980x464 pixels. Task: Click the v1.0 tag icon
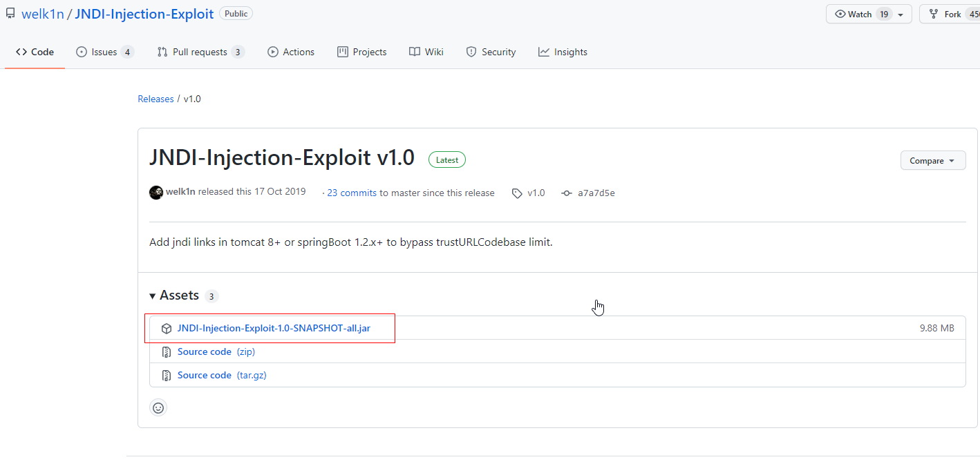517,193
